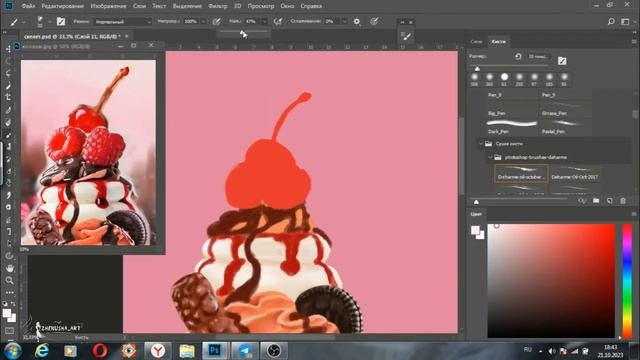Open the Фильтр menu
This screenshot has height=360, width=640.
(218, 6)
